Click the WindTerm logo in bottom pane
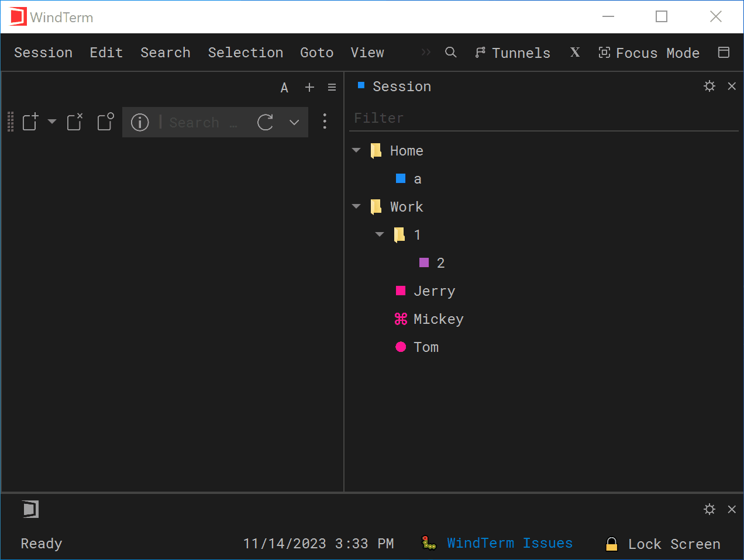Image resolution: width=744 pixels, height=560 pixels. pos(30,509)
